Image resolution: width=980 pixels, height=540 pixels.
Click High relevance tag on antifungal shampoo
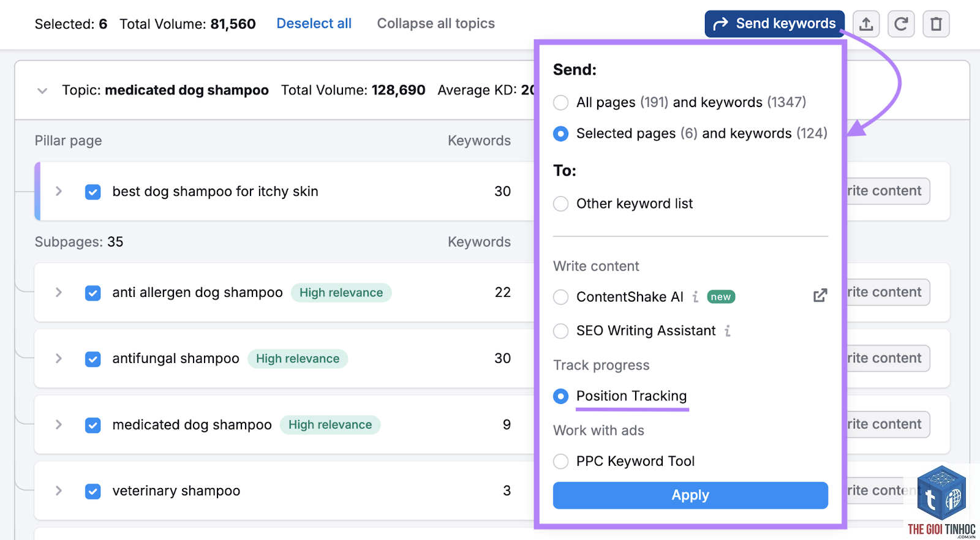click(x=298, y=359)
